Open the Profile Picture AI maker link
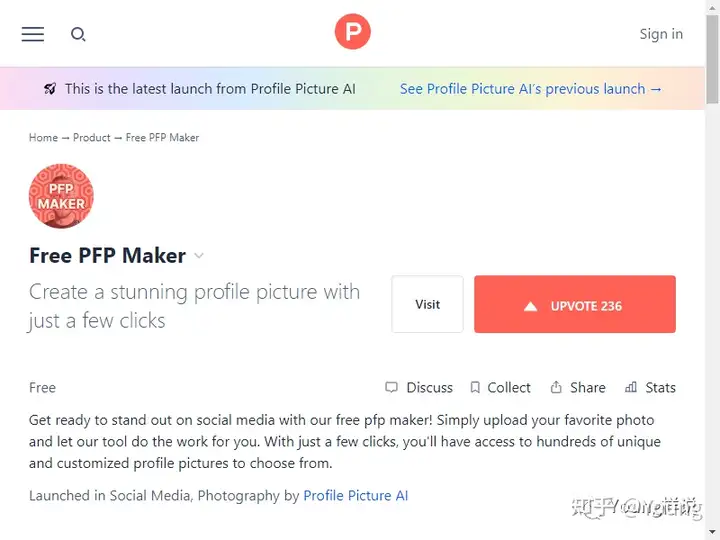The width and height of the screenshot is (720, 540). coord(356,496)
